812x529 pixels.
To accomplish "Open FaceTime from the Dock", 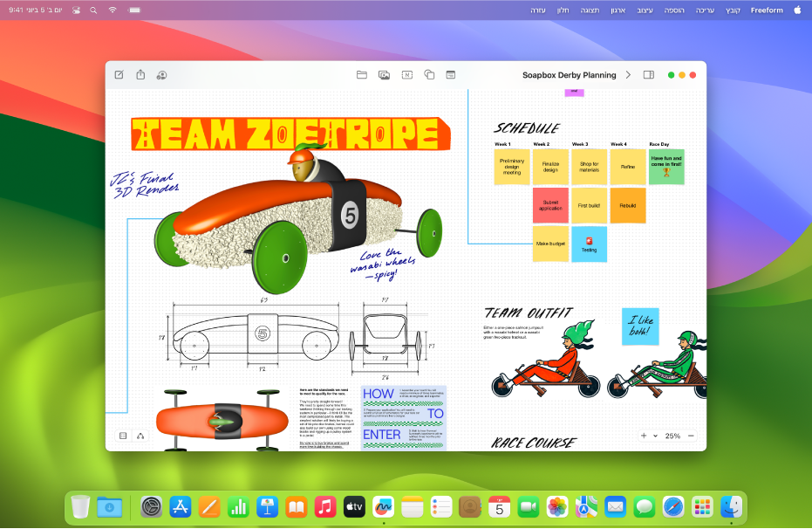I will 529,506.
